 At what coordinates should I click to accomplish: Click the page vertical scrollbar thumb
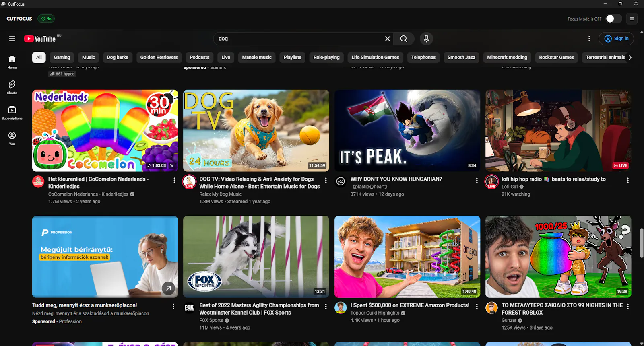(x=642, y=243)
